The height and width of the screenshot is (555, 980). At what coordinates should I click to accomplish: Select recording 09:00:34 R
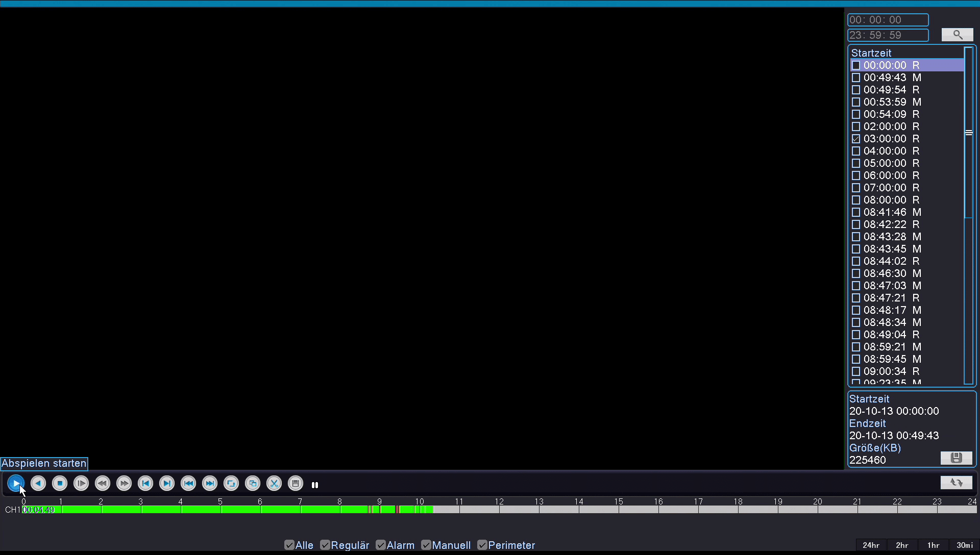(x=907, y=371)
